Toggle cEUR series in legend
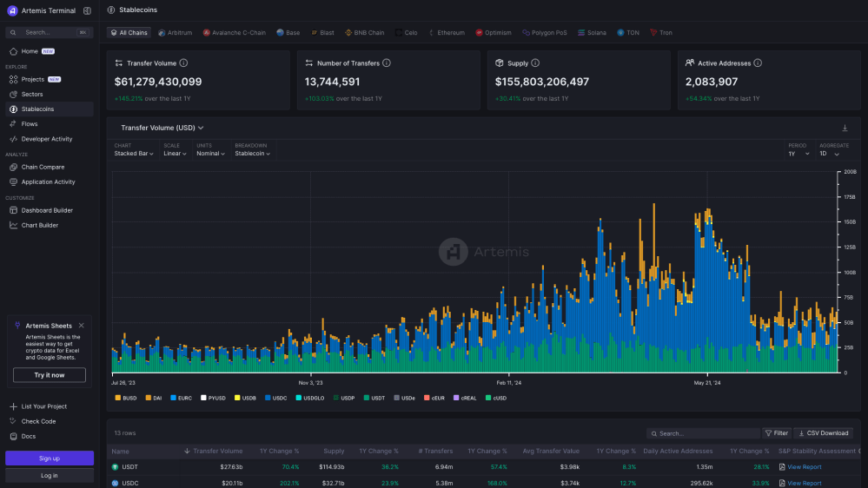The image size is (868, 488). (x=434, y=399)
